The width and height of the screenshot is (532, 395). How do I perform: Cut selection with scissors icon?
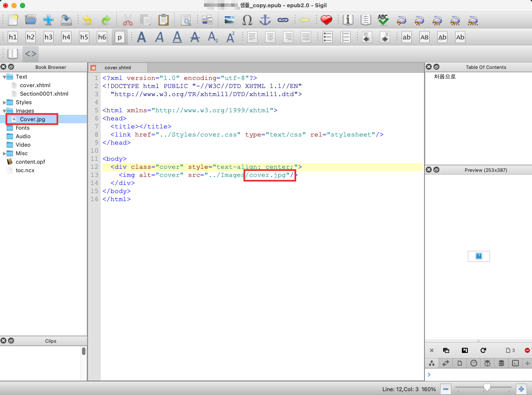(x=128, y=20)
